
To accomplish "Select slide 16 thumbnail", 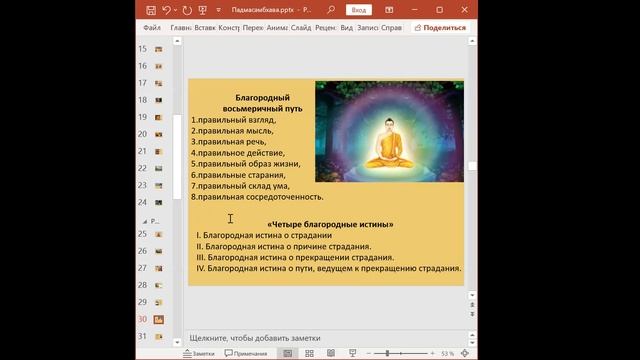I will (158, 66).
